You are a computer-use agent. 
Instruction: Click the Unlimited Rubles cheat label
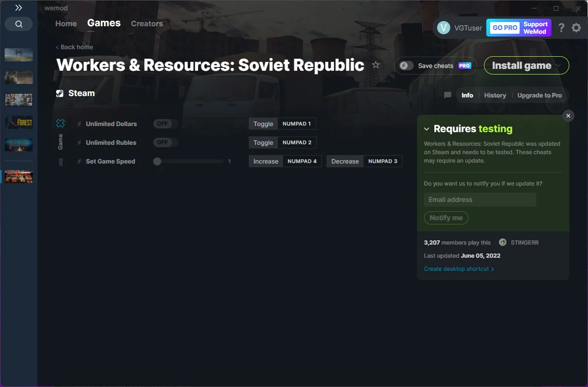111,142
